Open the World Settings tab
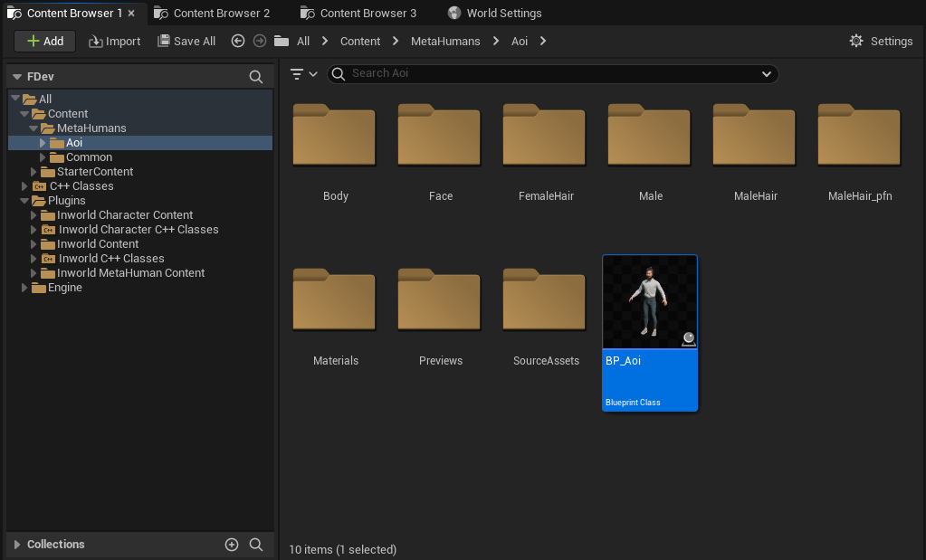The width and height of the screenshot is (926, 560). [503, 14]
